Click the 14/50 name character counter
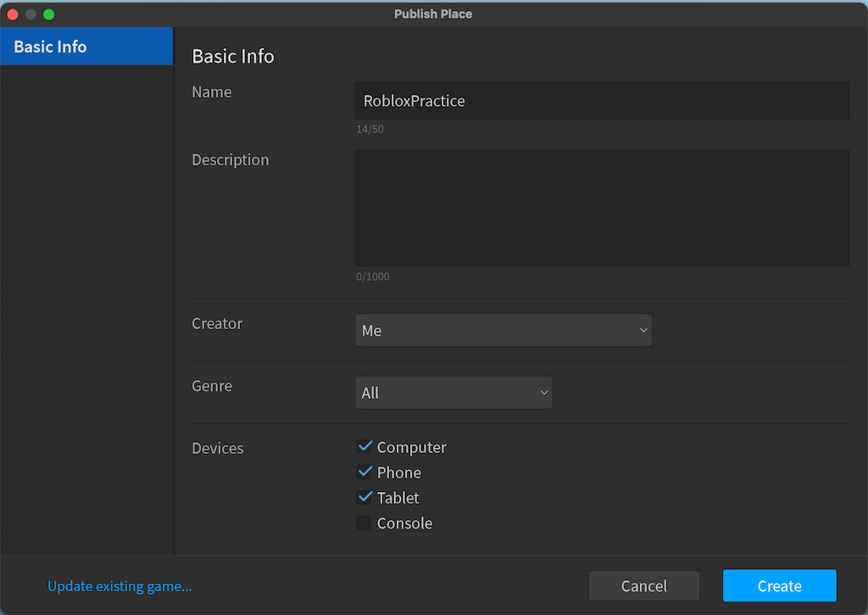868x615 pixels. pos(370,129)
